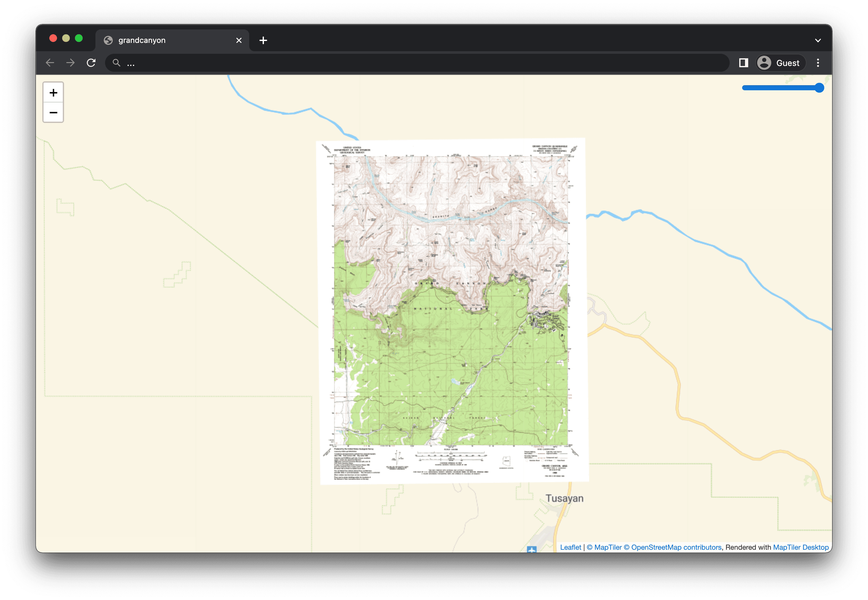Screen dimensions: 868x600
Task: Click the zoom in control on the map
Action: (53, 93)
